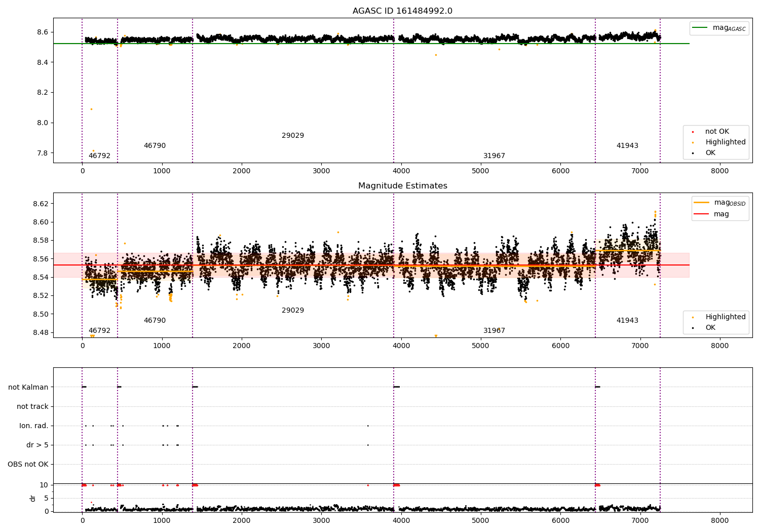
Task: Click y-axis tick 8.62 on middle plot
Action: pos(41,204)
